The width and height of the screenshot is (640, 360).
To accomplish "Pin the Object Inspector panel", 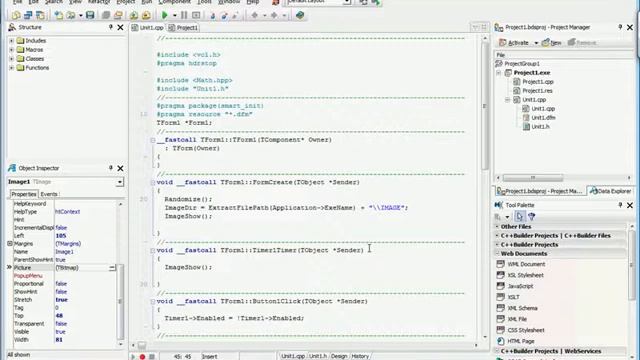I will point(111,168).
